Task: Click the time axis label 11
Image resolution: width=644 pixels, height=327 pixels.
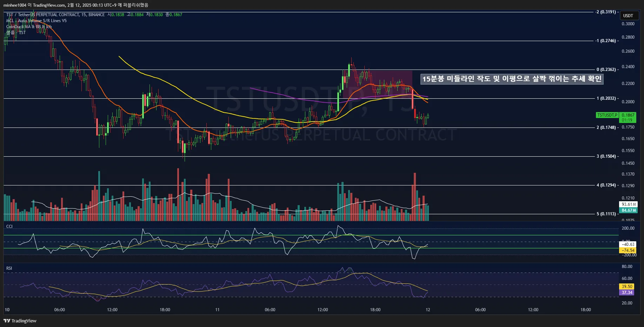Action: tap(217, 310)
